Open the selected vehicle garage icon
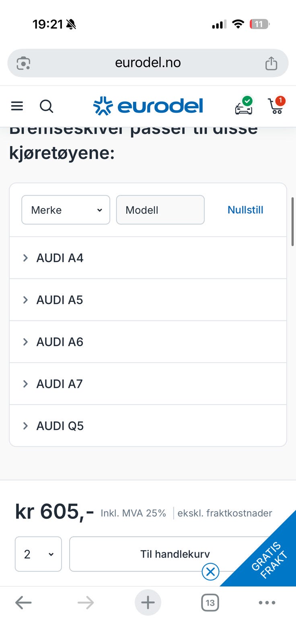 click(244, 106)
